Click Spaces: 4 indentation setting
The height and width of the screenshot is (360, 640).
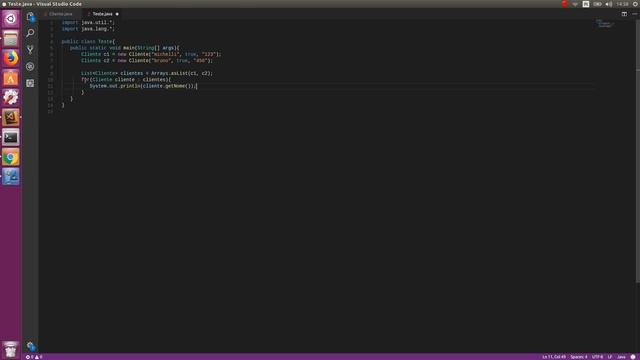(x=579, y=357)
